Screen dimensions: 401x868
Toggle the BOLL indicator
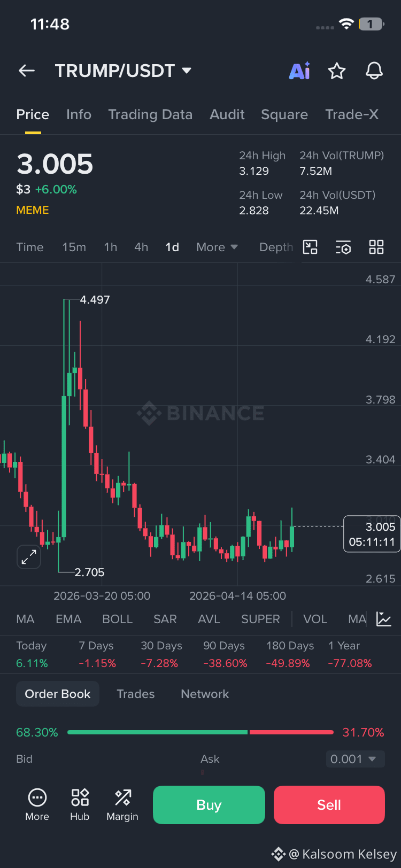(x=117, y=619)
